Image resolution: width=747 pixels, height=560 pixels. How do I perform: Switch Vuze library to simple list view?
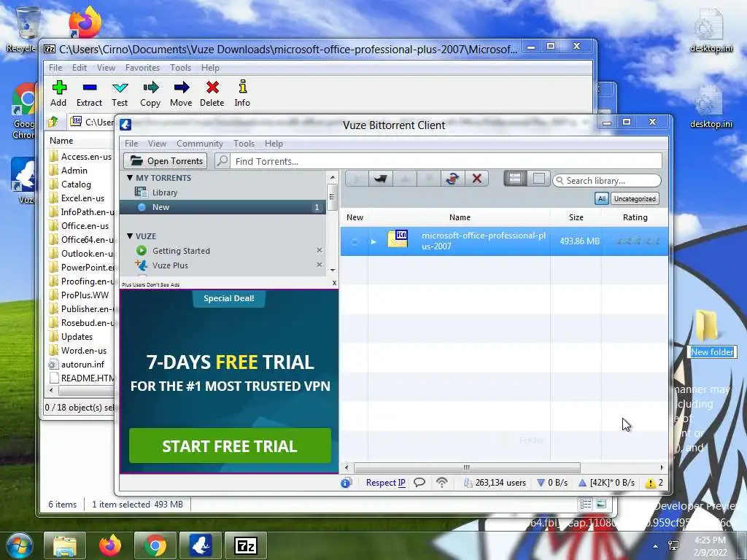539,178
